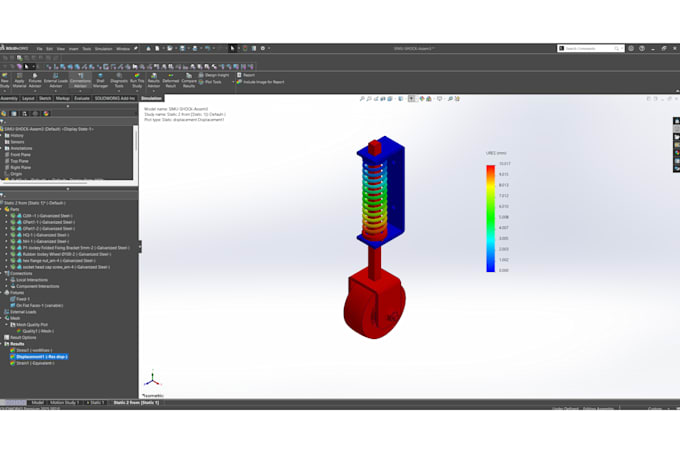Click the New Study icon

tap(5, 81)
